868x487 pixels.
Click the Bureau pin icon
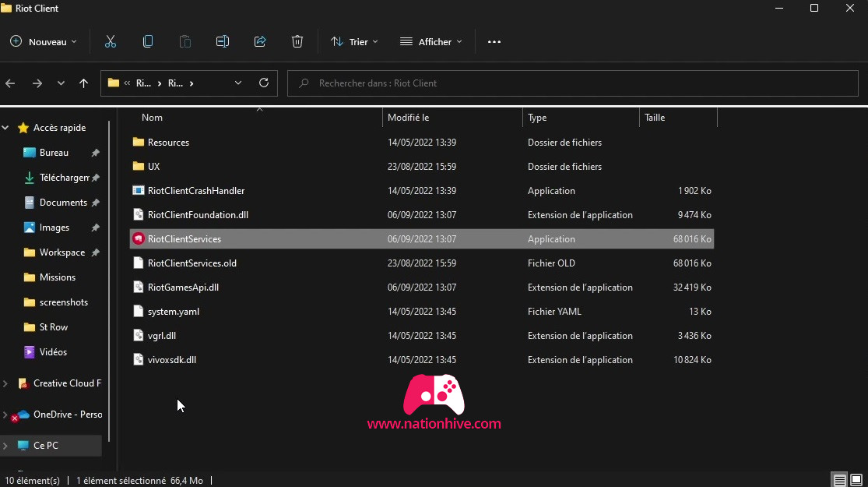[x=95, y=153]
